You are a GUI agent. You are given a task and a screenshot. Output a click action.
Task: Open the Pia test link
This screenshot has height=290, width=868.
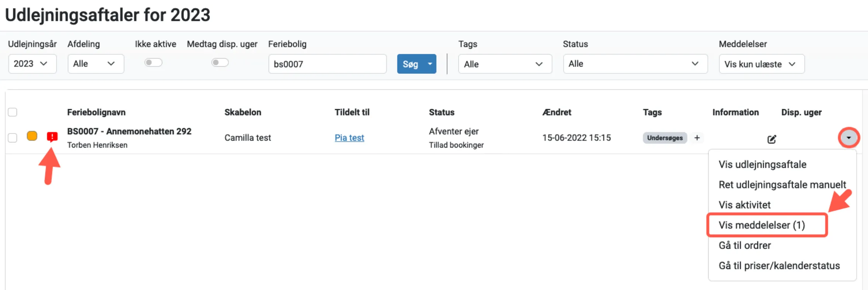[349, 138]
